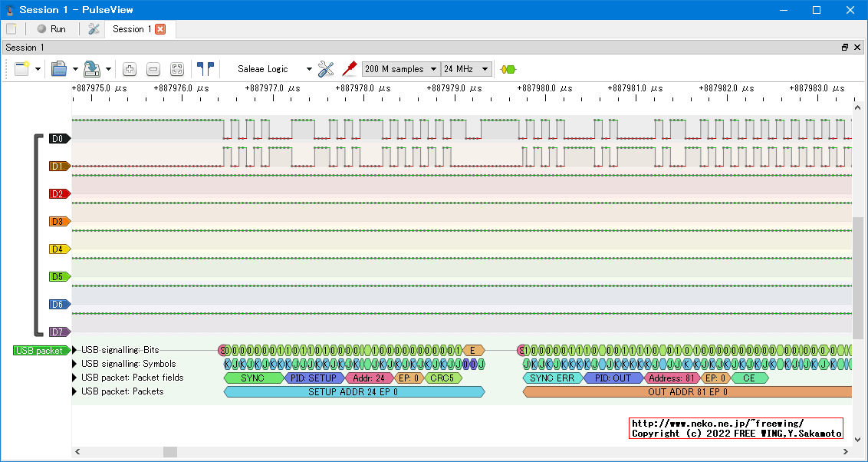Viewport: 868px width, 462px height.
Task: Open the settings wrench icon beside Run
Action: [94, 29]
